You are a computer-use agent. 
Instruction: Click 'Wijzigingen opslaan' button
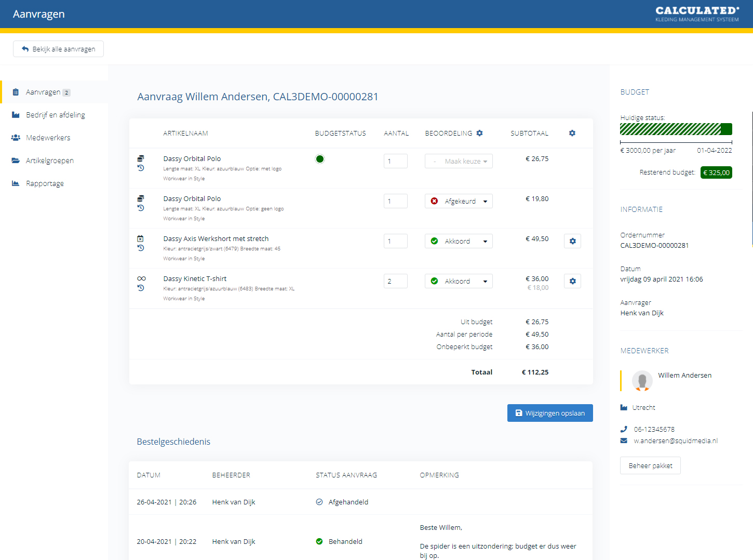click(550, 413)
